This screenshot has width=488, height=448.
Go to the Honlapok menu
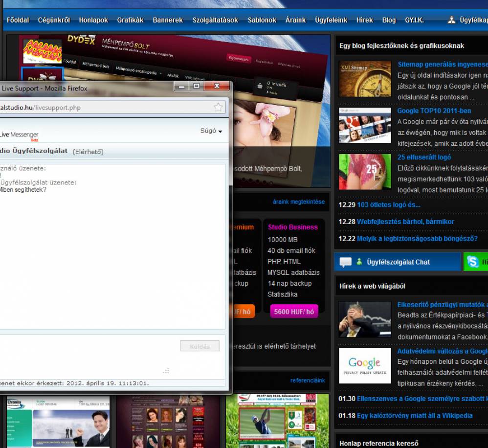(x=93, y=20)
